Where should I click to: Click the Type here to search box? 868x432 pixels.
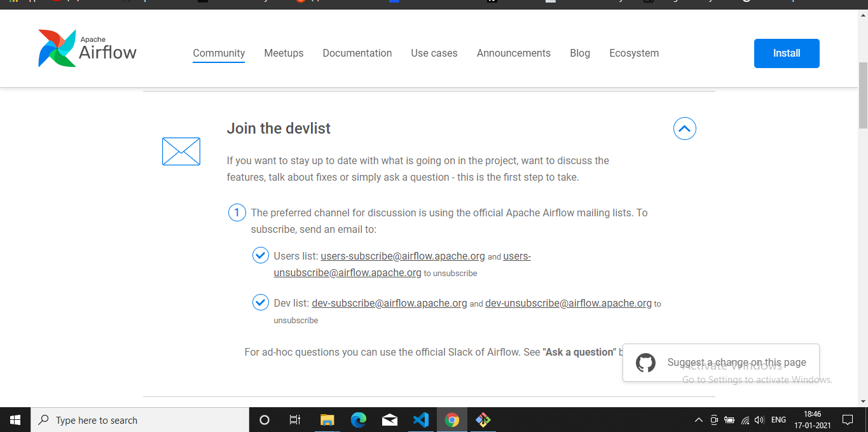(x=140, y=420)
